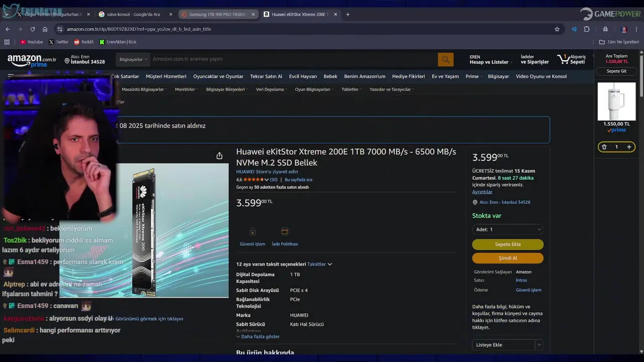Open the browser extensions puzzle icon

pos(587,29)
